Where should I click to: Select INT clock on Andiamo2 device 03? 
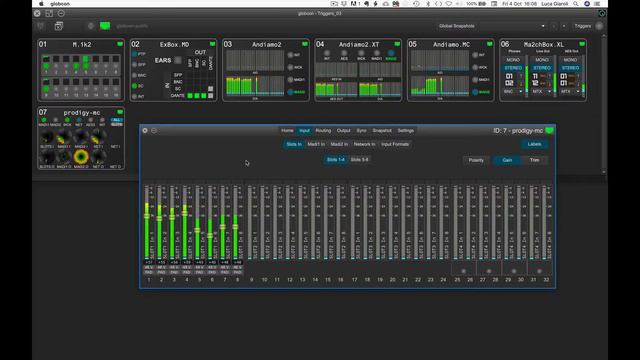(x=290, y=55)
